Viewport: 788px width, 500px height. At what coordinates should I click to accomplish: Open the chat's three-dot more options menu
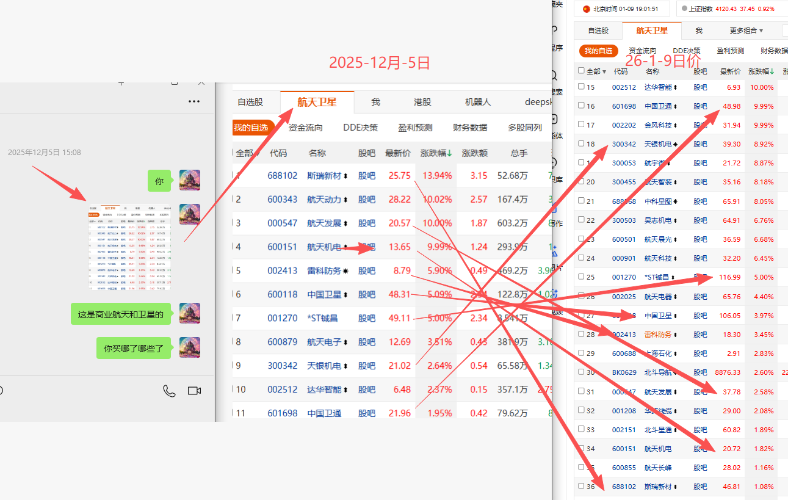[x=194, y=101]
